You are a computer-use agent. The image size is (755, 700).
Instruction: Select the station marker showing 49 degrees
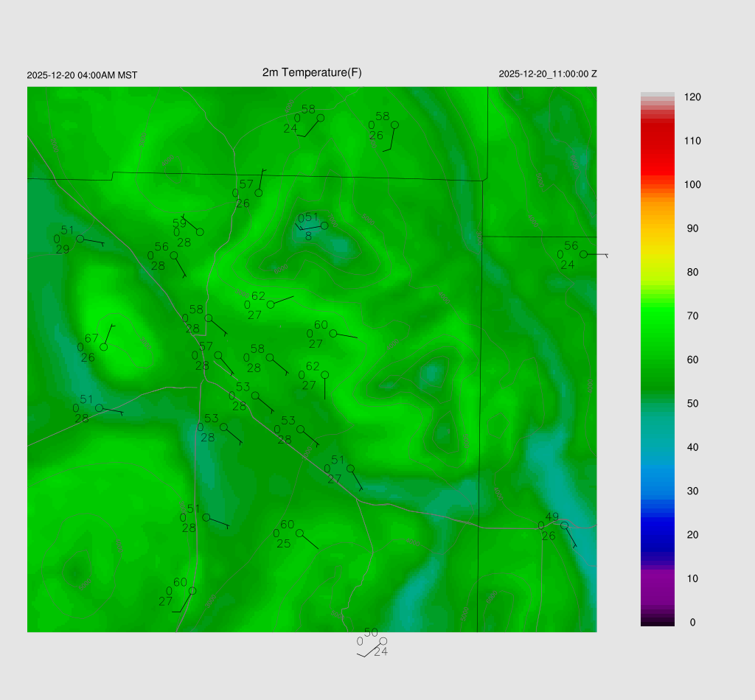[x=564, y=525]
